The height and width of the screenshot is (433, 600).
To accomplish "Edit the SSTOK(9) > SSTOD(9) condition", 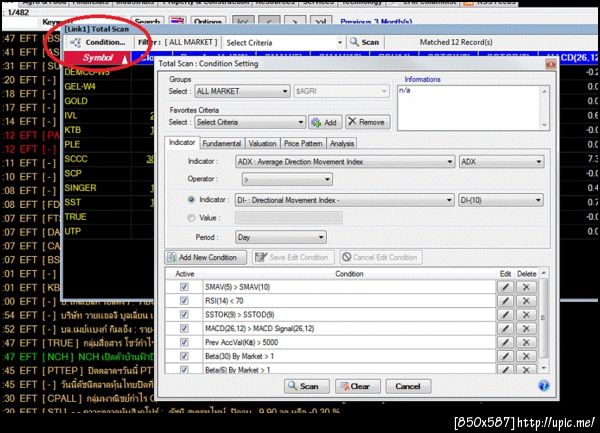I will (505, 314).
